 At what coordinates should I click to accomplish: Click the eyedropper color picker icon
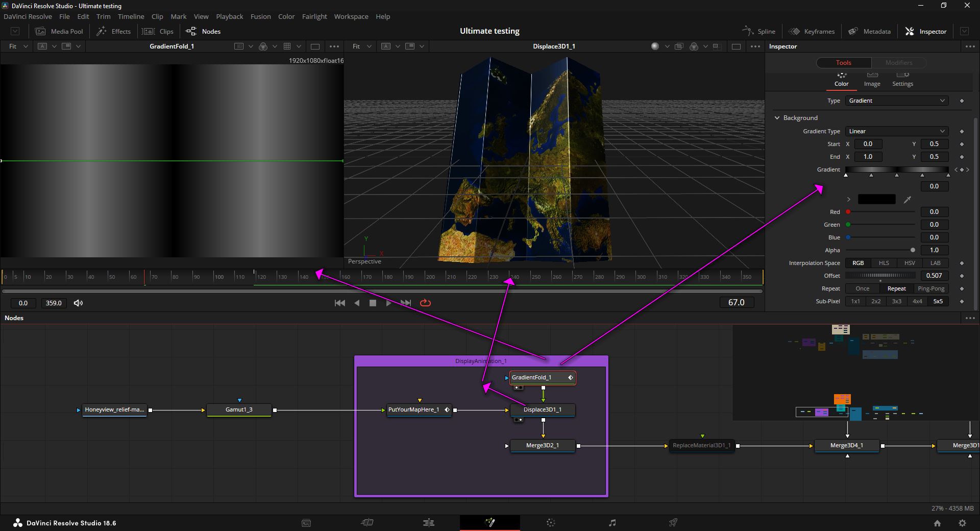(x=908, y=199)
